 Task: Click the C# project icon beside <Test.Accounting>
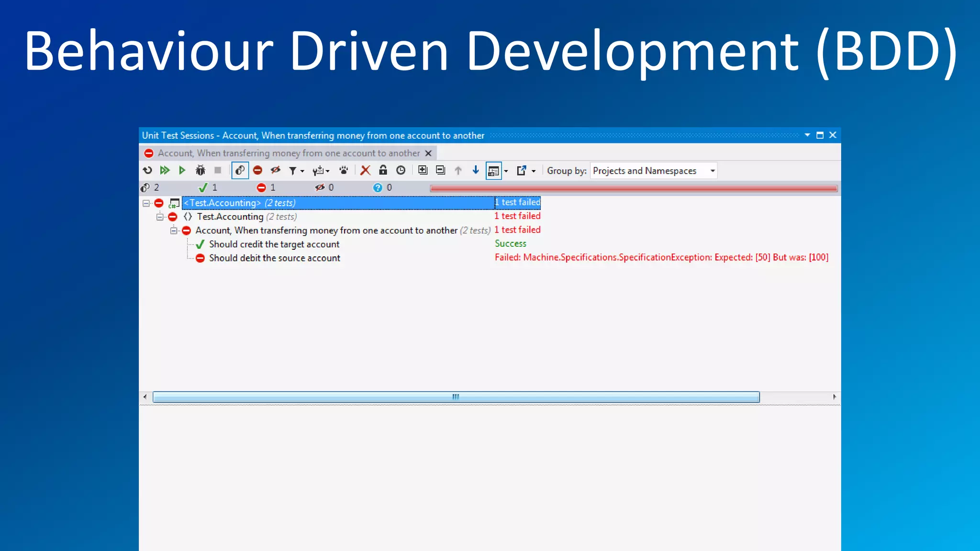click(174, 203)
